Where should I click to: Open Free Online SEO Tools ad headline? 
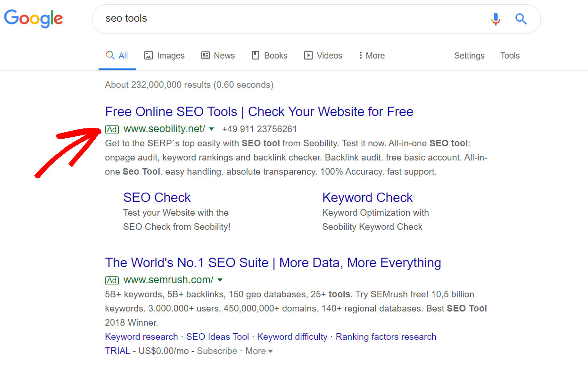[259, 112]
